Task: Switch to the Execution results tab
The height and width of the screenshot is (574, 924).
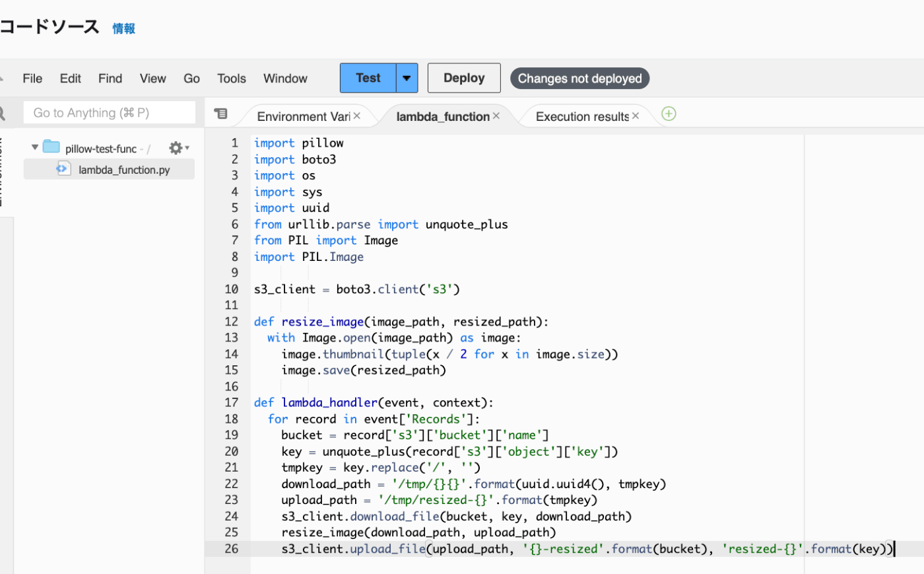Action: pyautogui.click(x=582, y=117)
